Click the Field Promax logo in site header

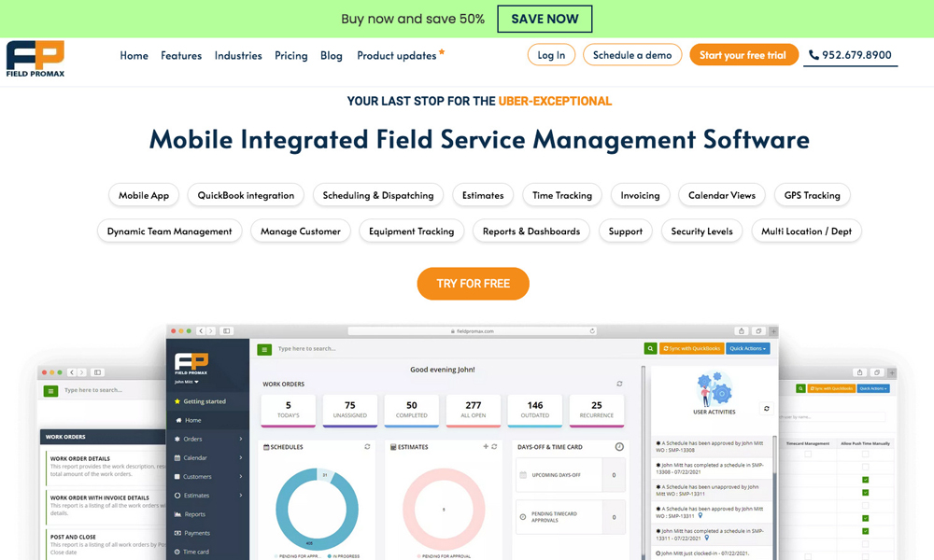coord(35,58)
